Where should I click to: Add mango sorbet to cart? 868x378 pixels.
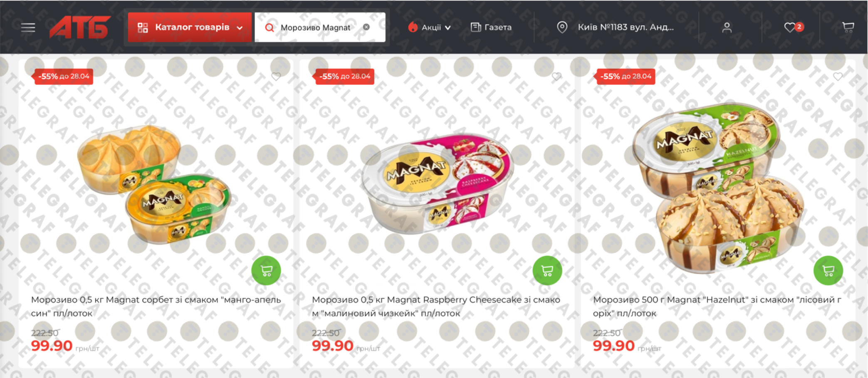point(266,270)
